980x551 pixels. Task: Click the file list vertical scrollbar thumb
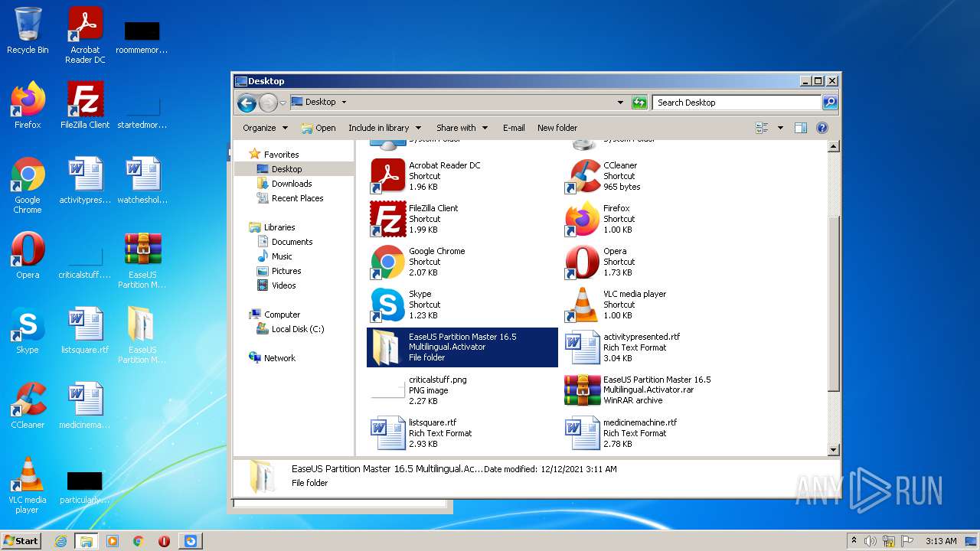(834, 304)
